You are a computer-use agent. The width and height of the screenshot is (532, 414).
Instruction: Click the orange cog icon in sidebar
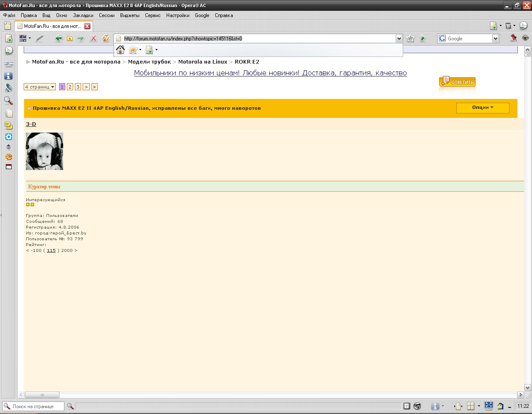pyautogui.click(x=8, y=157)
